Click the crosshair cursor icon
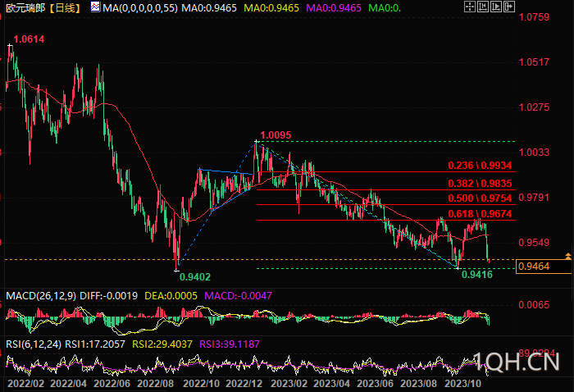Image resolution: width=574 pixels, height=392 pixels. pos(470,7)
